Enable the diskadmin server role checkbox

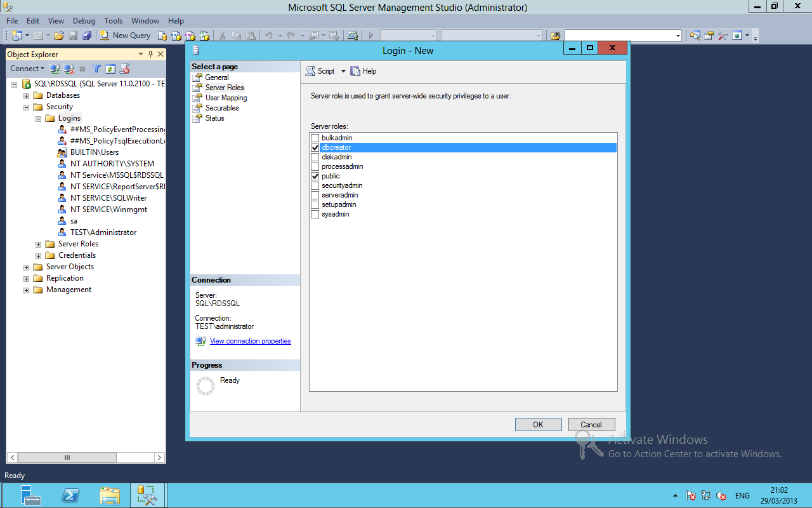point(315,157)
